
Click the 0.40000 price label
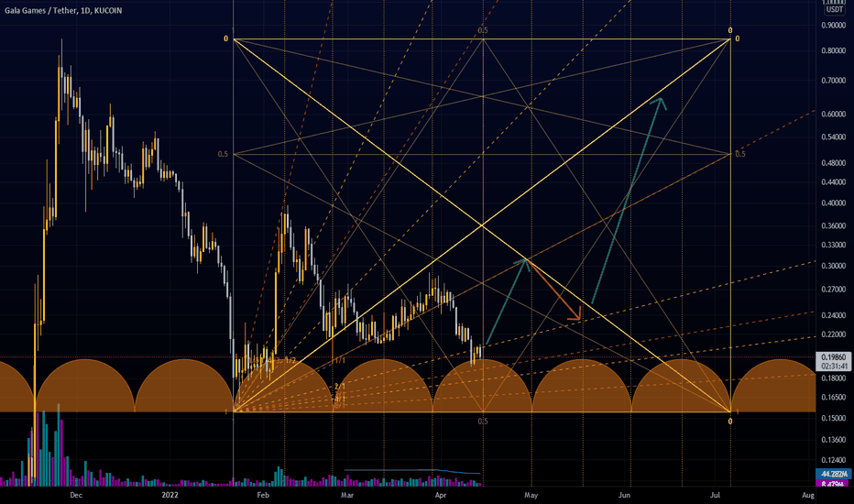833,203
